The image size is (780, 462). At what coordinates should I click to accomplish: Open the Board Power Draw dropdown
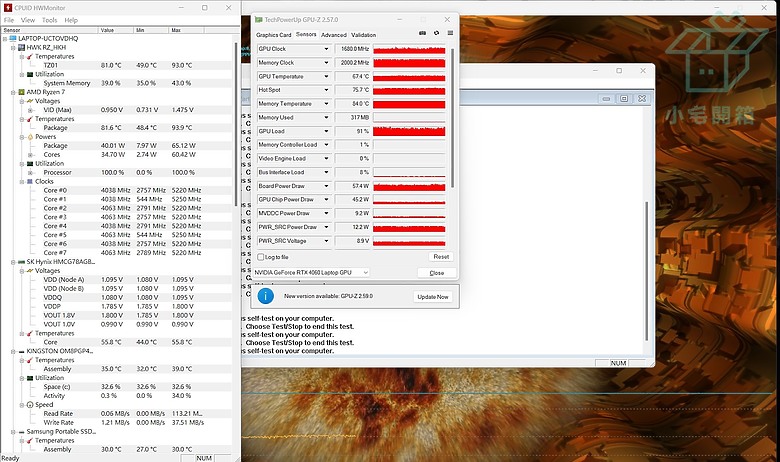(x=326, y=186)
